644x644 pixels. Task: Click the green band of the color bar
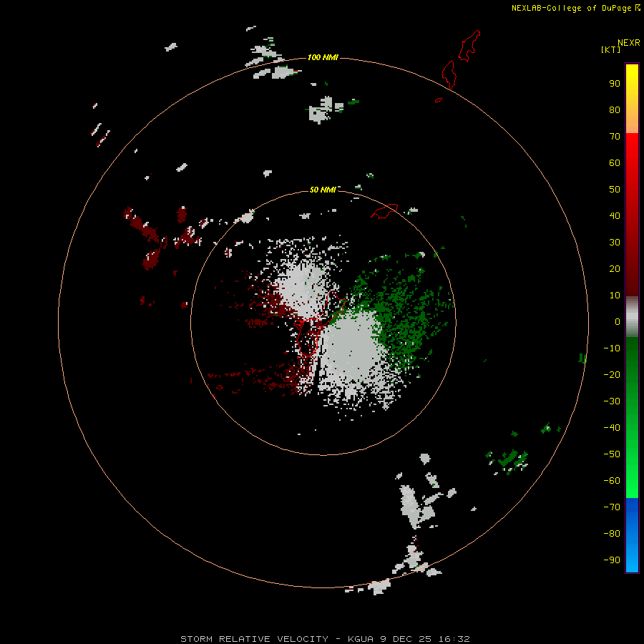(x=632, y=417)
